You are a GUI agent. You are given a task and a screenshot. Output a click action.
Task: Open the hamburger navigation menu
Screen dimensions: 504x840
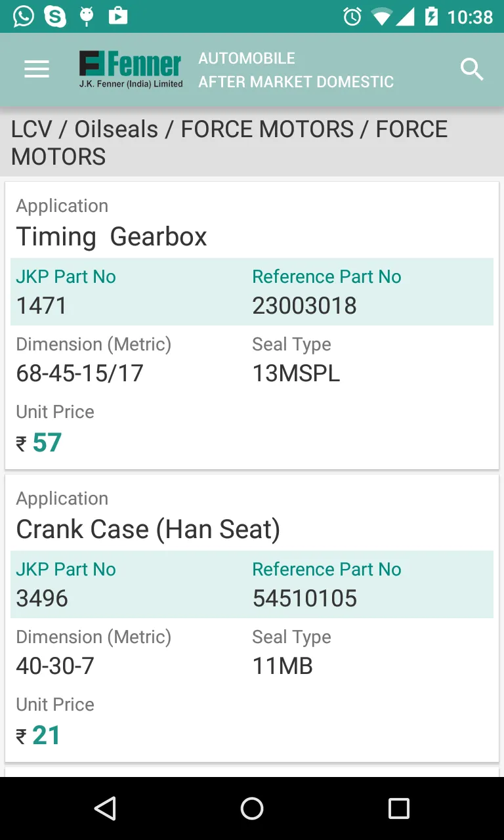click(37, 70)
